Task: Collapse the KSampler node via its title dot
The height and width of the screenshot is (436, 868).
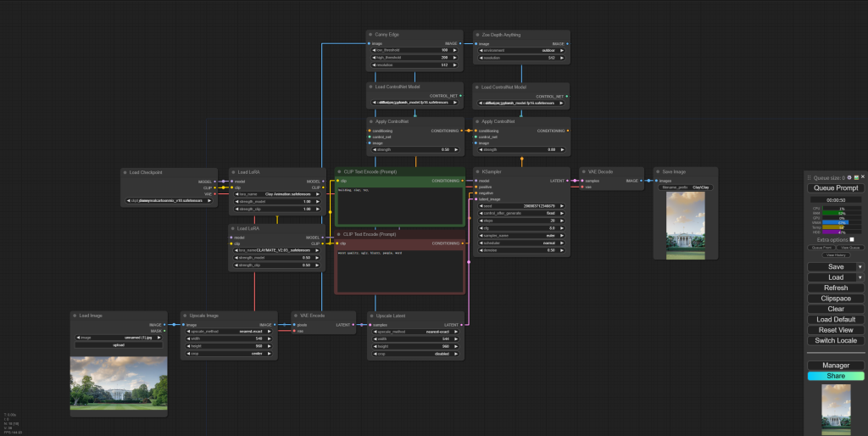Action: click(477, 171)
